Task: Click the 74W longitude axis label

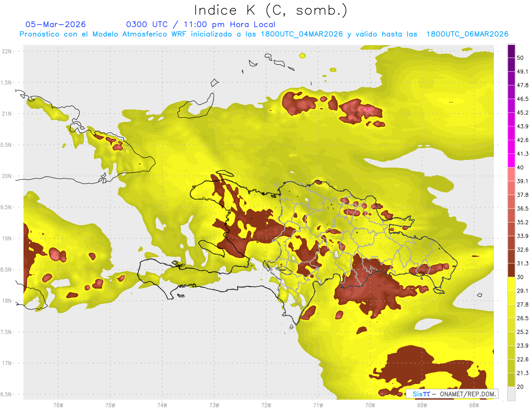Action: click(x=162, y=405)
